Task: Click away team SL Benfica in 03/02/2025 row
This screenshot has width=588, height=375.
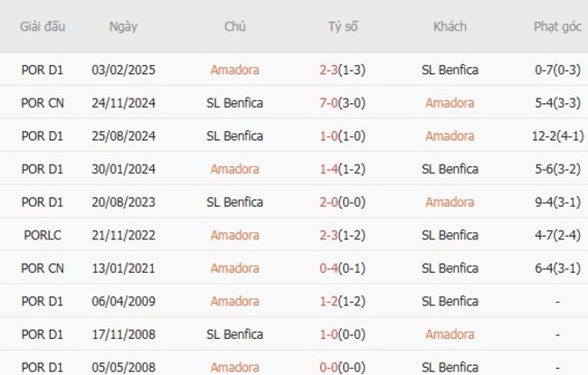Action: (x=450, y=70)
